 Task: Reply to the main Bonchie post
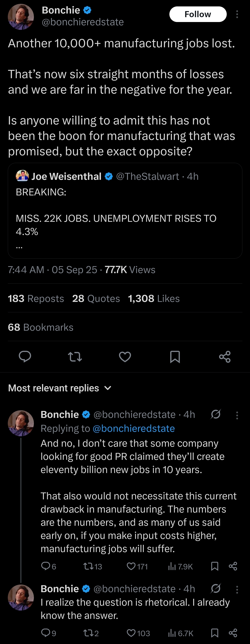coord(25,357)
